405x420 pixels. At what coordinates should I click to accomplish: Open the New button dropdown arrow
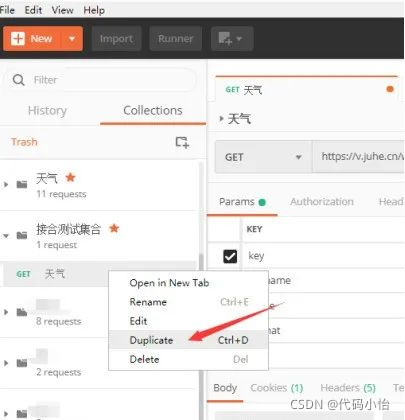(72, 39)
